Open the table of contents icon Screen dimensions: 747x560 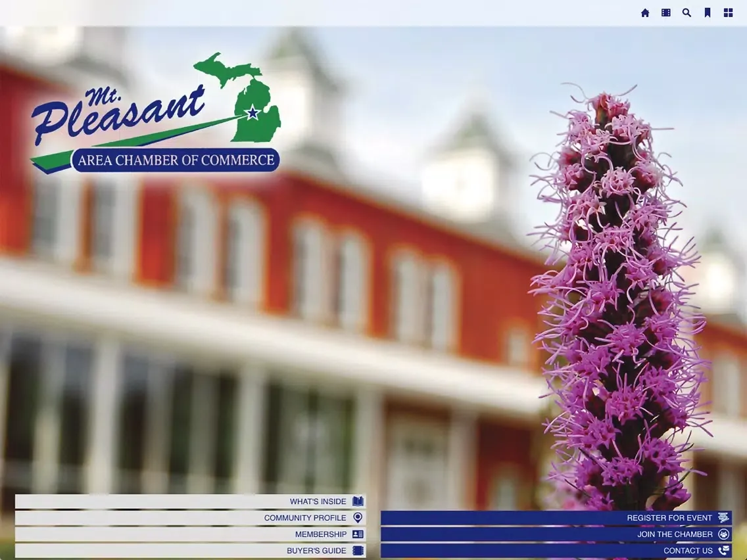[x=666, y=13]
